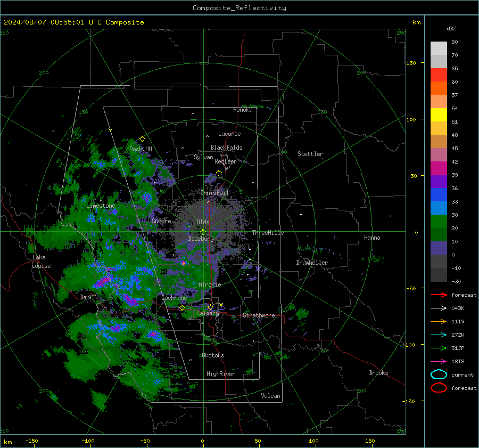Click the Vulcan town label
479x448 pixels.
coord(271,396)
